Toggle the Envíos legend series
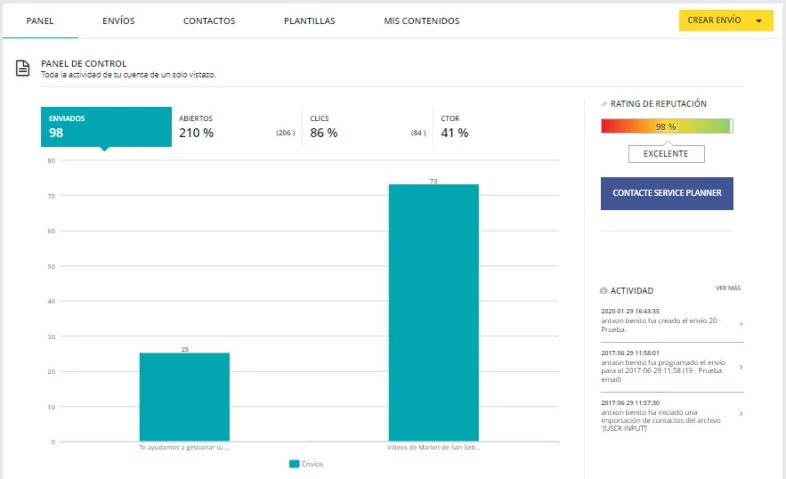The width and height of the screenshot is (786, 479). point(306,464)
